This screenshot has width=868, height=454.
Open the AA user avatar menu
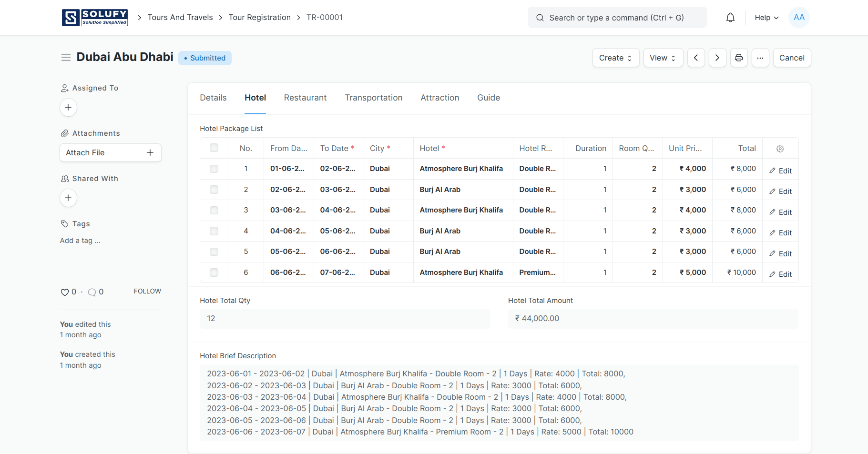[799, 18]
